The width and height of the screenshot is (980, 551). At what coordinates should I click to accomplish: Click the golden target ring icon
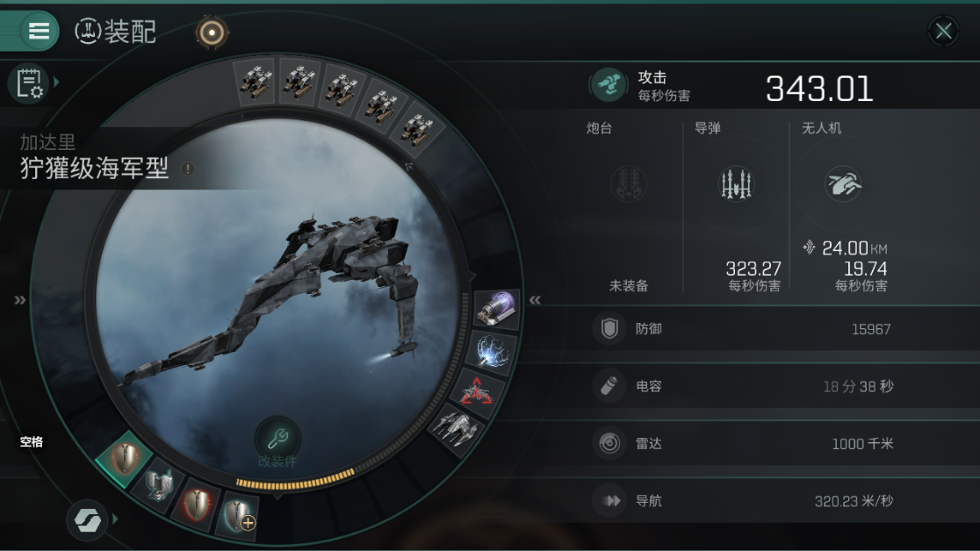point(212,32)
